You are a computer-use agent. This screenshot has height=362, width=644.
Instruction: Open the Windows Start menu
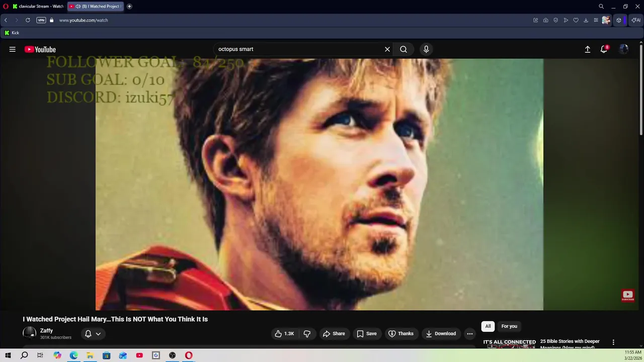[x=8, y=355]
